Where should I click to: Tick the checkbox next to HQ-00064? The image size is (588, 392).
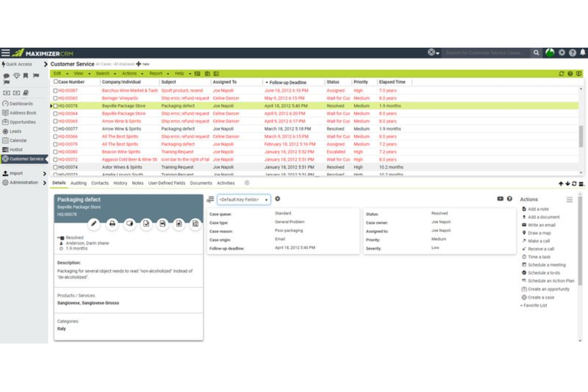[x=55, y=113]
